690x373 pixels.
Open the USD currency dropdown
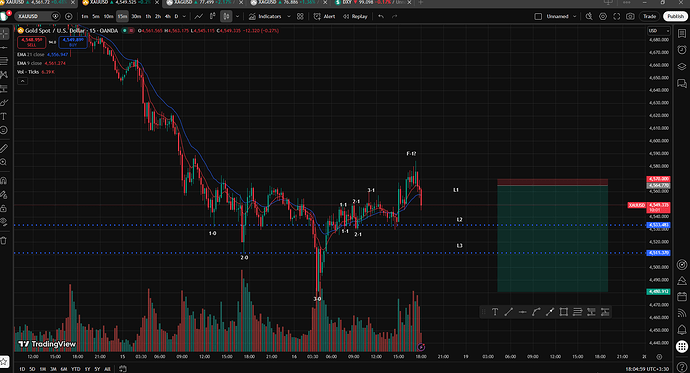pos(658,31)
